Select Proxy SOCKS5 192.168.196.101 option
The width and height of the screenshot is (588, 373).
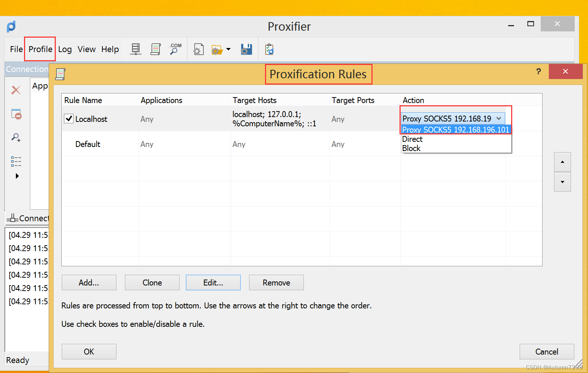coord(456,130)
